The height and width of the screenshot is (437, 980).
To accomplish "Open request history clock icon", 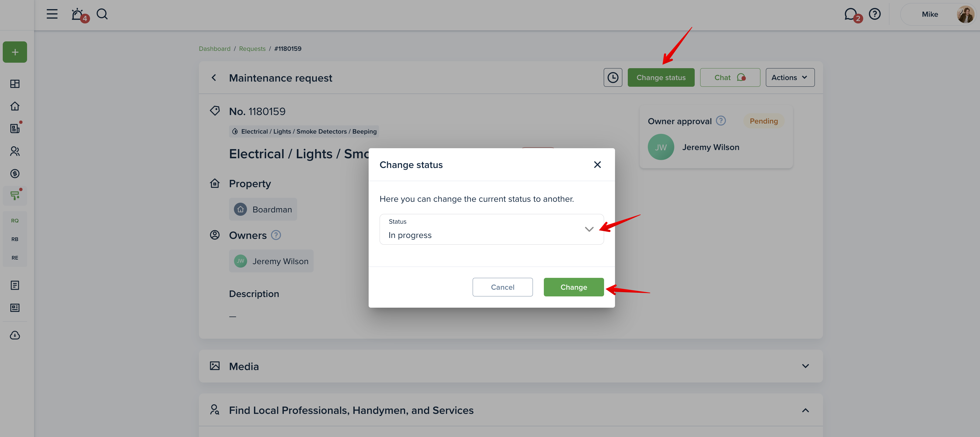I will click(613, 78).
